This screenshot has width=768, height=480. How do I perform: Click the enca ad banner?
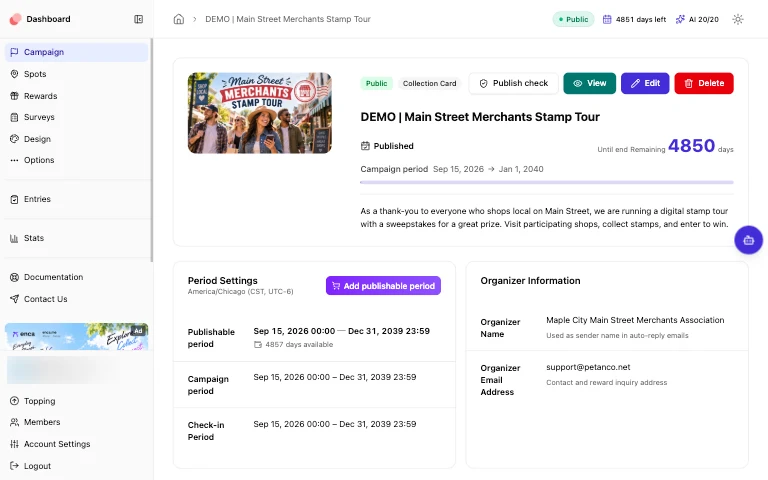(76, 336)
